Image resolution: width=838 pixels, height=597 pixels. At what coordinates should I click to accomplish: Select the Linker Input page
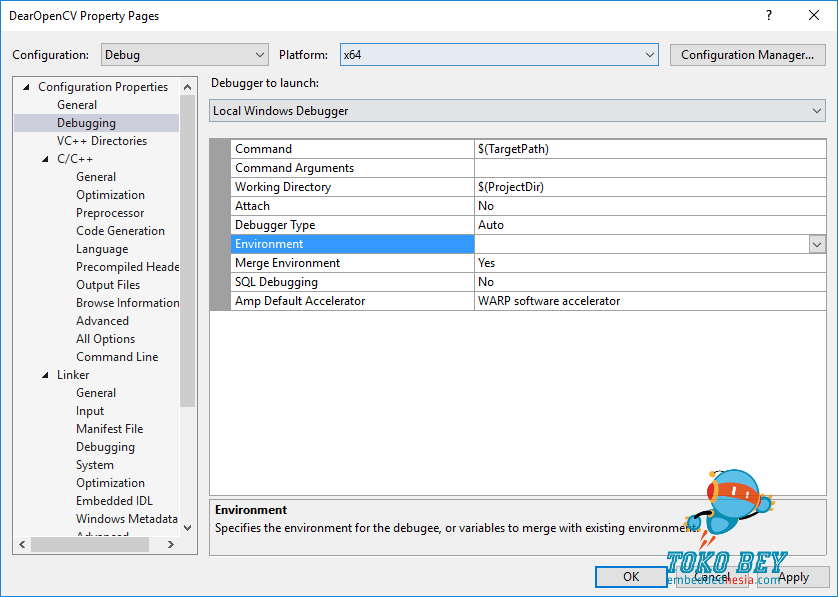click(89, 411)
